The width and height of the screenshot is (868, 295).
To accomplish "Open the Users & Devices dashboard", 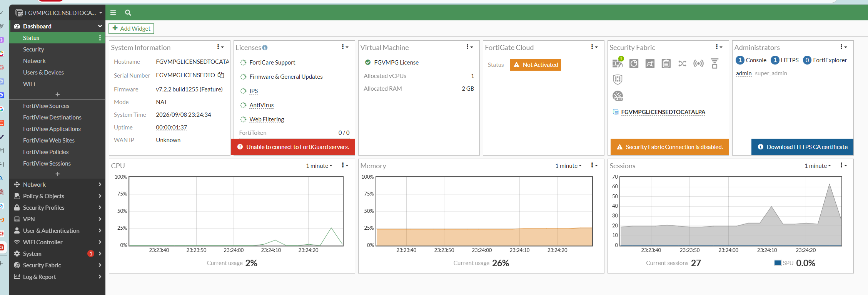I will [43, 72].
